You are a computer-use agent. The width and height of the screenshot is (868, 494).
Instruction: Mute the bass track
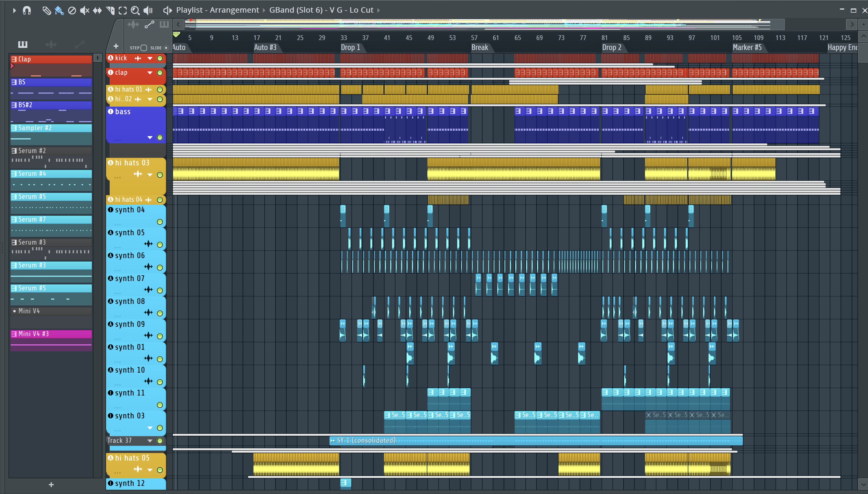[160, 137]
